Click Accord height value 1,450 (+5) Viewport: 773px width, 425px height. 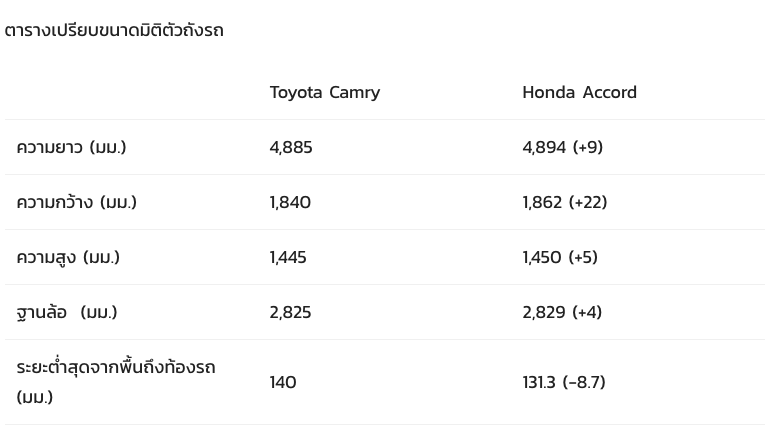coord(560,257)
